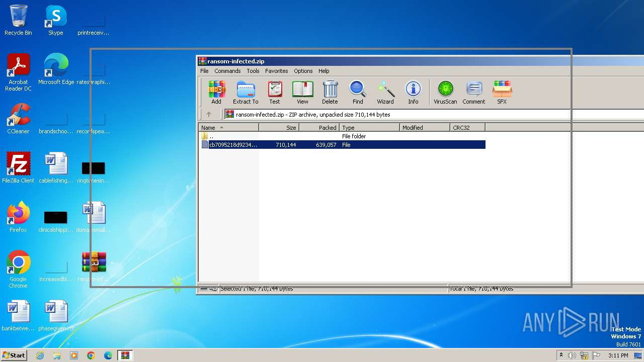The image size is (644, 362).
Task: Sort by the Type column header
Action: 369,128
